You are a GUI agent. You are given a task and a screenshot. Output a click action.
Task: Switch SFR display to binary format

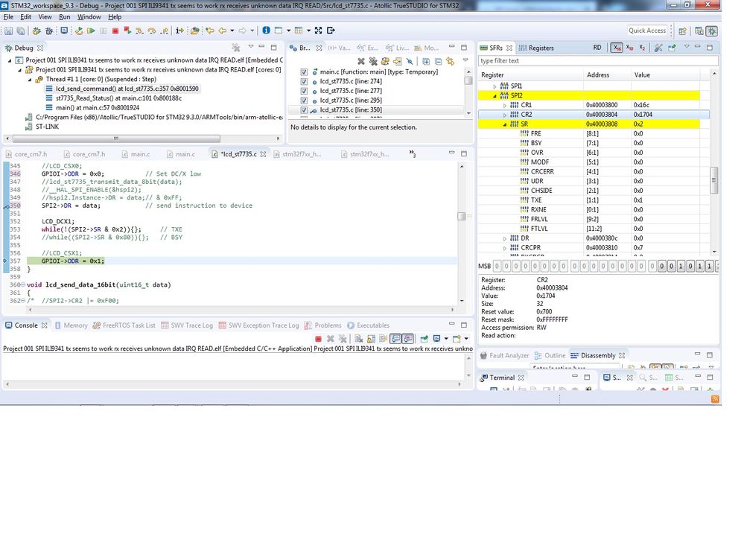point(642,48)
